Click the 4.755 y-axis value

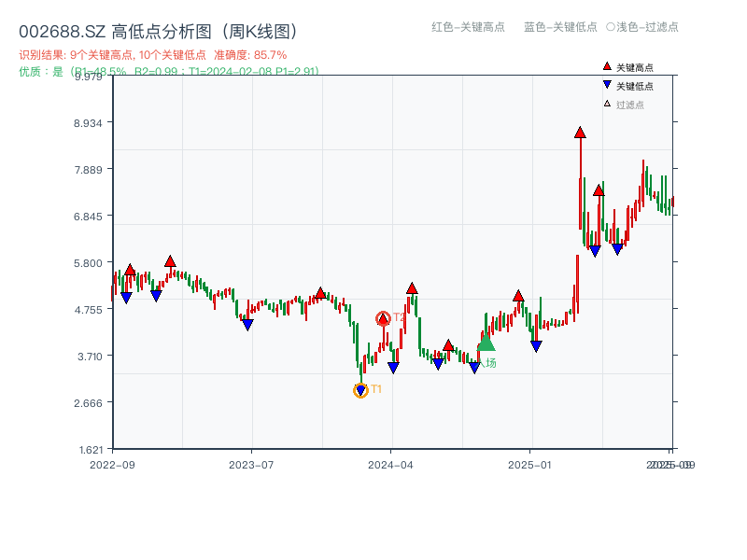(88, 310)
